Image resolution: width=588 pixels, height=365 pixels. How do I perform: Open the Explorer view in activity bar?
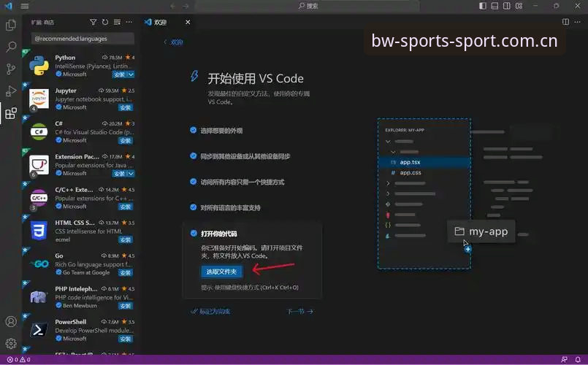(11, 25)
